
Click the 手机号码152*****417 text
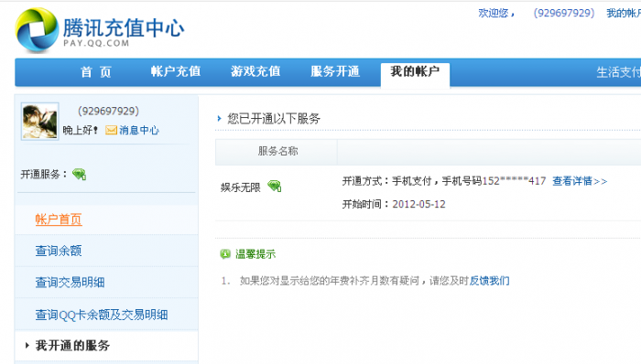pyautogui.click(x=494, y=181)
